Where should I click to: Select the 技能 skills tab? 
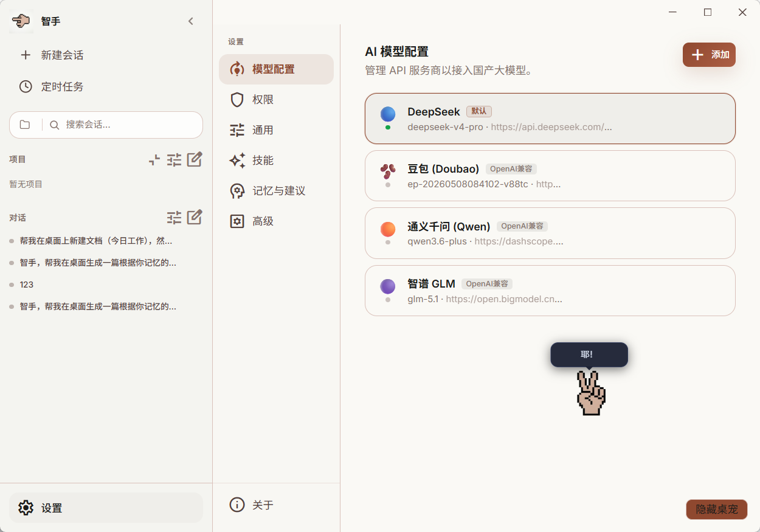[x=276, y=161]
